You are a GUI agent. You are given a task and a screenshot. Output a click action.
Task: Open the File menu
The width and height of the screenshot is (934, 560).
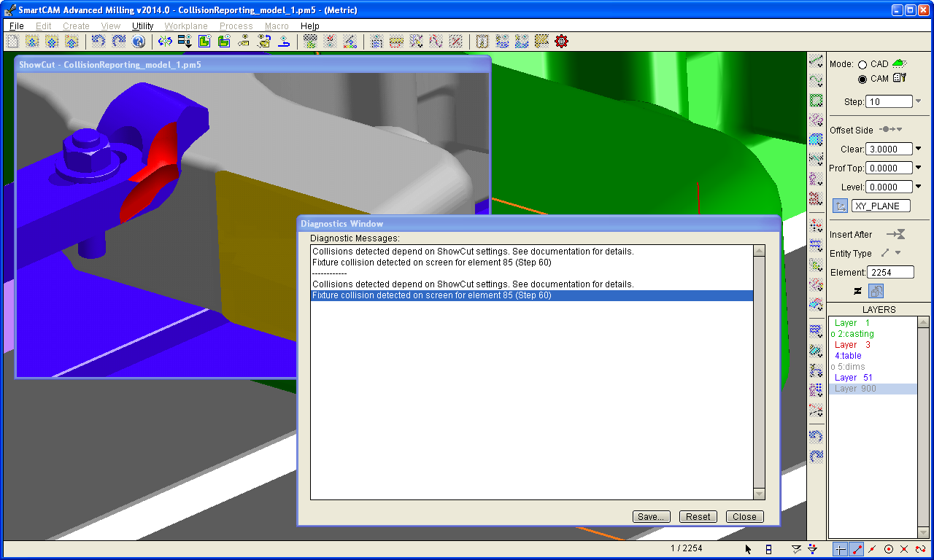[x=16, y=26]
